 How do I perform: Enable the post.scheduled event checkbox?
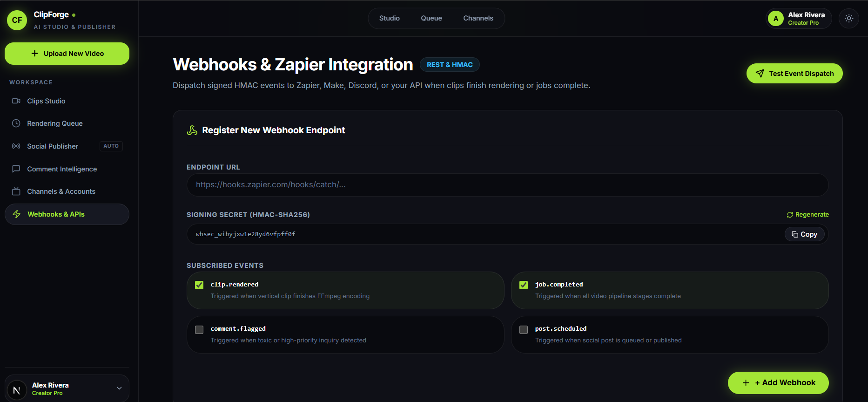tap(524, 330)
